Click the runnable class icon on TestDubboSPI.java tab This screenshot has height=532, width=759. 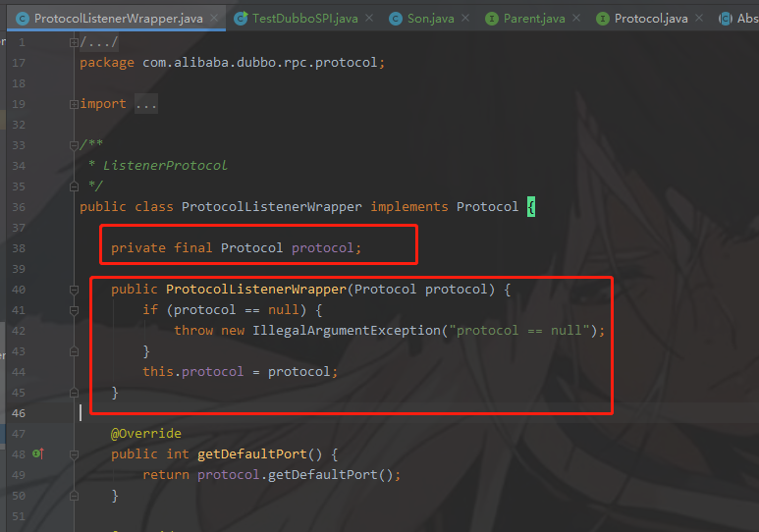click(x=241, y=19)
